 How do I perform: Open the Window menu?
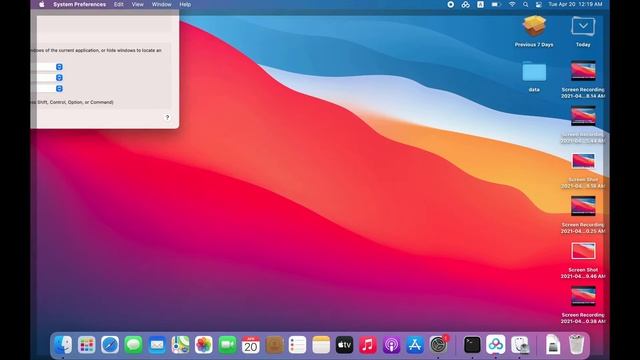pyautogui.click(x=162, y=4)
